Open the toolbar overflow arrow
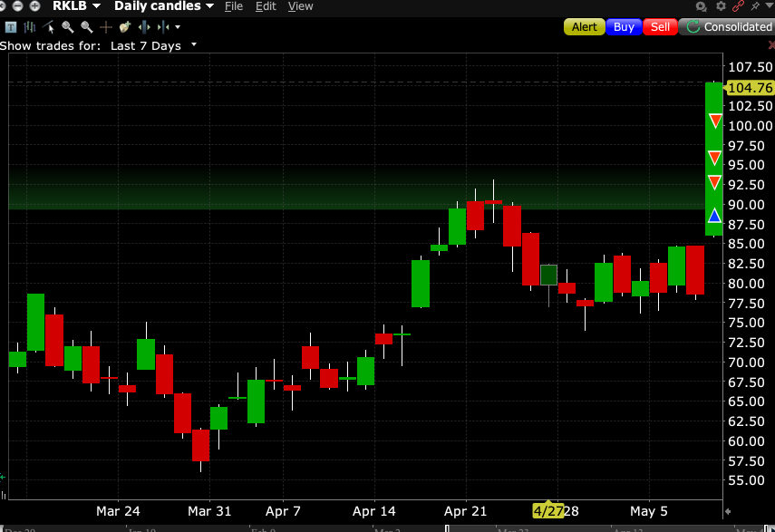The height and width of the screenshot is (532, 775). point(178,27)
